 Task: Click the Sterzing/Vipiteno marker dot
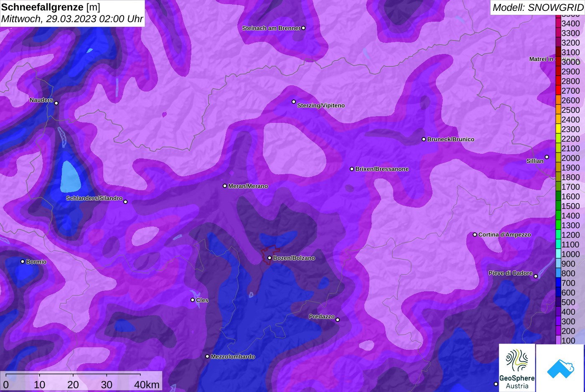click(294, 102)
